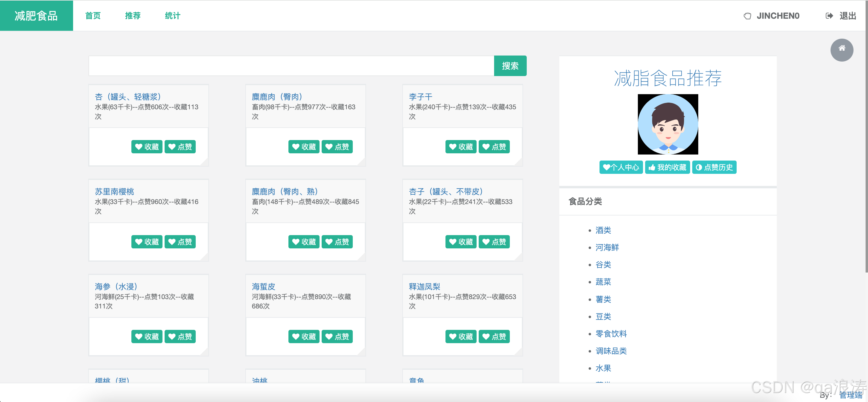Viewport: 868px width, 402px height.
Task: Open food title 李子干
Action: [x=420, y=97]
